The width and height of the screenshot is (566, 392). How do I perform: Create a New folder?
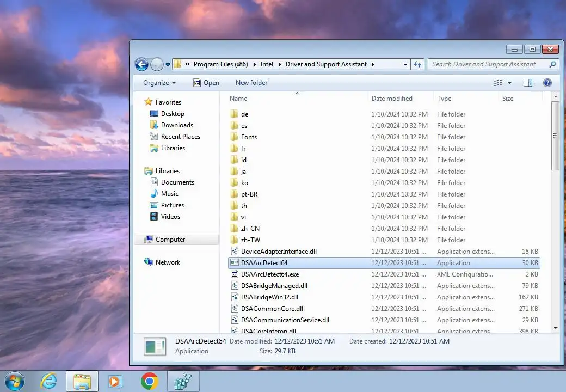point(251,83)
